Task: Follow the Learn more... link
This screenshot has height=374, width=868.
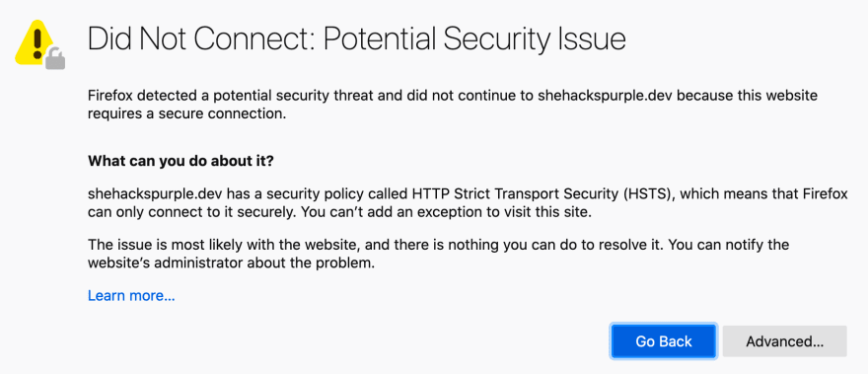Action: [x=131, y=296]
